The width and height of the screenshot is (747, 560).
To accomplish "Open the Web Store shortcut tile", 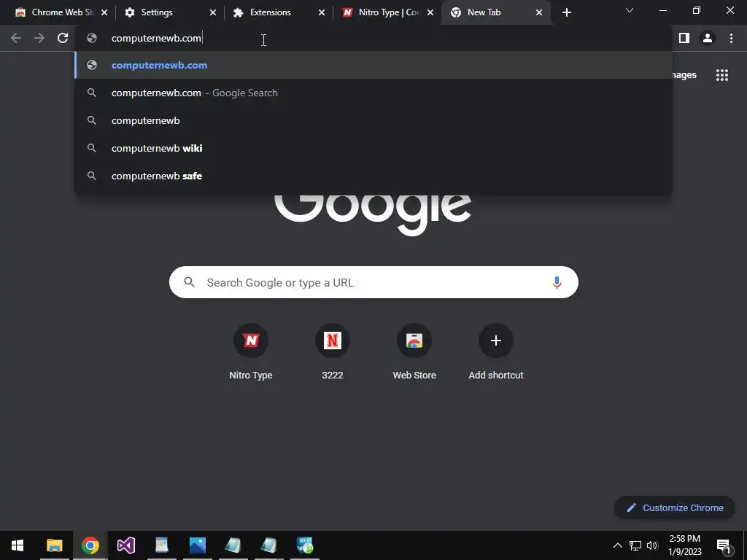I will pyautogui.click(x=414, y=352).
